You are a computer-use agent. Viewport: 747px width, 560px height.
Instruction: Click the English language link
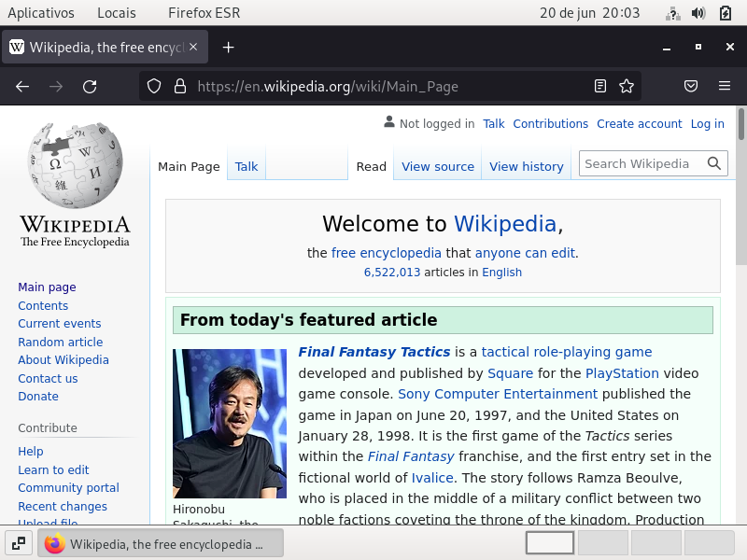[x=501, y=273]
